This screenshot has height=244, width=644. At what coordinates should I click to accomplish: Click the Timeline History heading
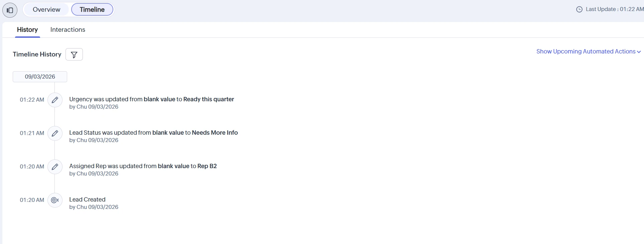coord(37,54)
